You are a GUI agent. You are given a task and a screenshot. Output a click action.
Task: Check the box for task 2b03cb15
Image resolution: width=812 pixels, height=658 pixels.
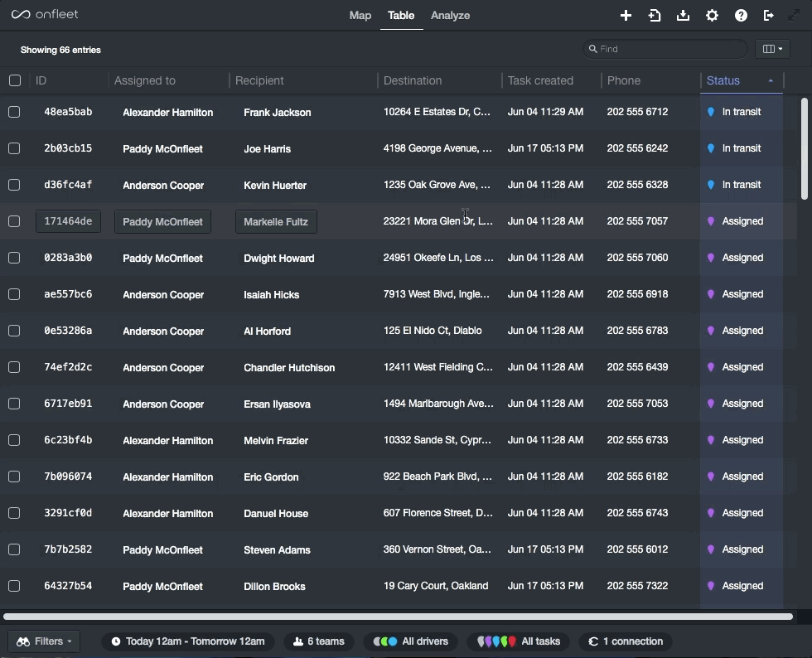point(15,148)
